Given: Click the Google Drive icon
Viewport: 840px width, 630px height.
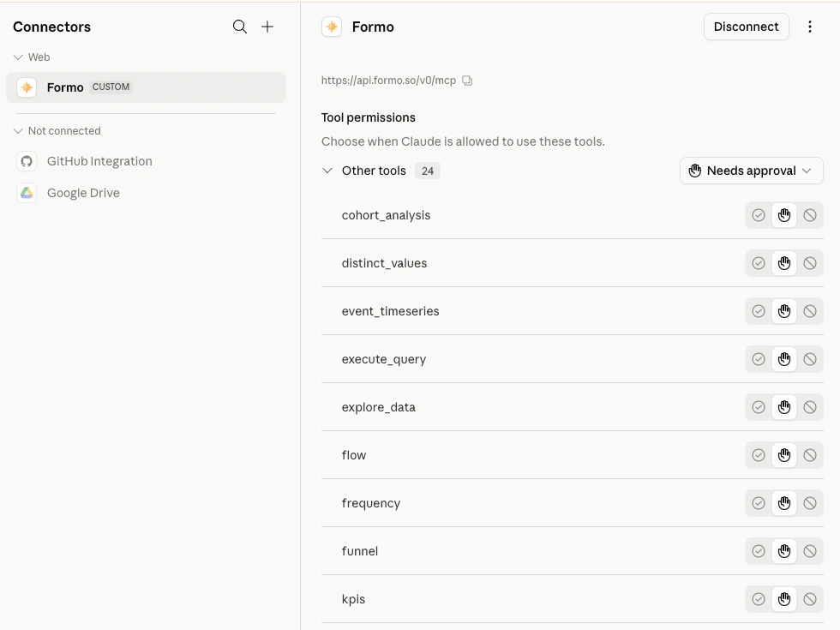Looking at the screenshot, I should click(x=27, y=193).
